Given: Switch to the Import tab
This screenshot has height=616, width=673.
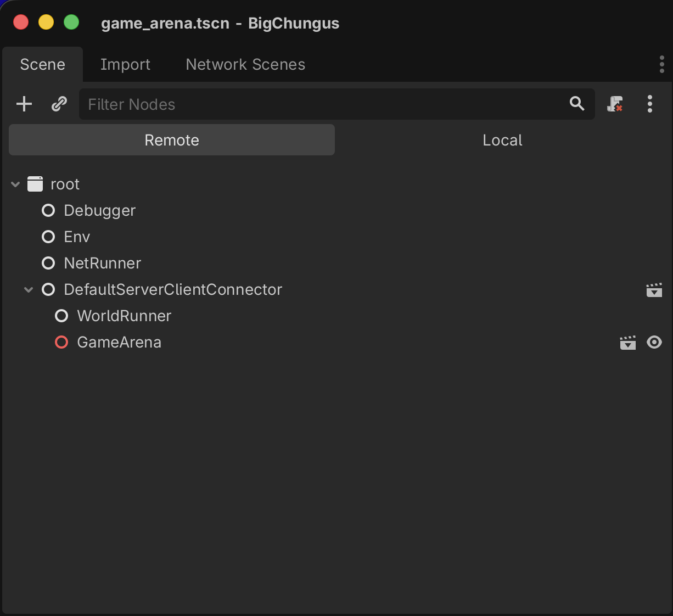Looking at the screenshot, I should pos(125,64).
